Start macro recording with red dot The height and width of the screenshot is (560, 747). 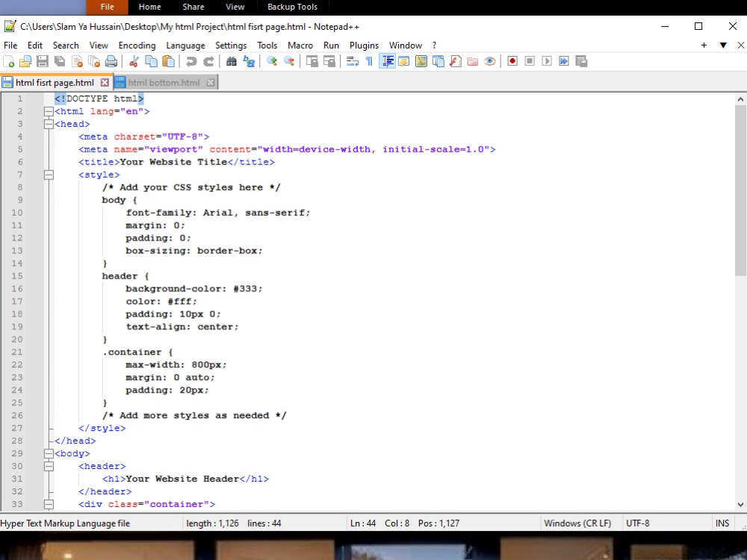point(512,61)
